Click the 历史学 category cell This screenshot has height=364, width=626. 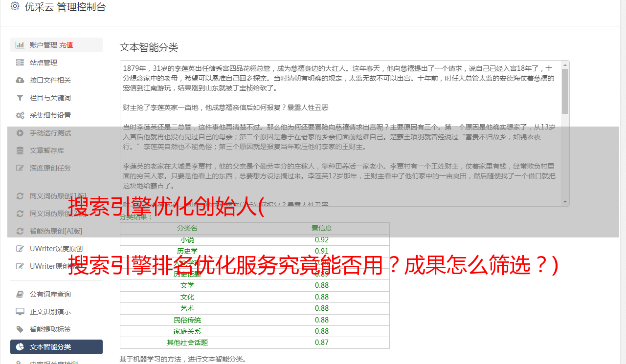[187, 251]
